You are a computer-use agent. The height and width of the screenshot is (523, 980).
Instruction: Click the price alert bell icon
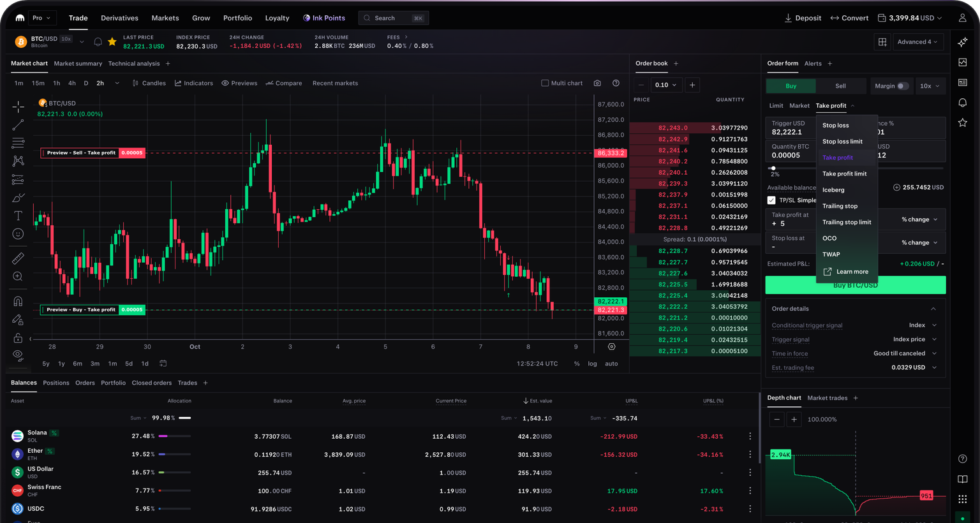click(98, 42)
